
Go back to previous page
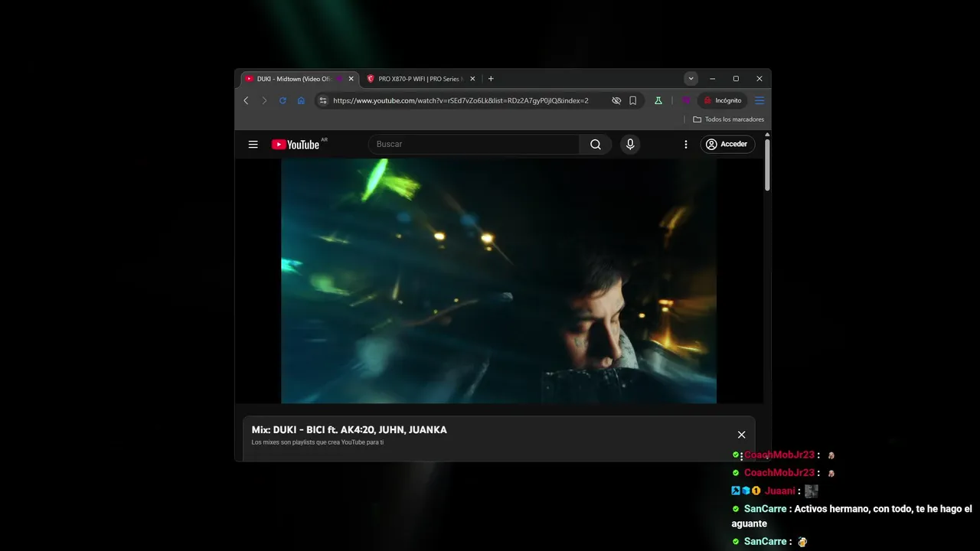(x=246, y=100)
